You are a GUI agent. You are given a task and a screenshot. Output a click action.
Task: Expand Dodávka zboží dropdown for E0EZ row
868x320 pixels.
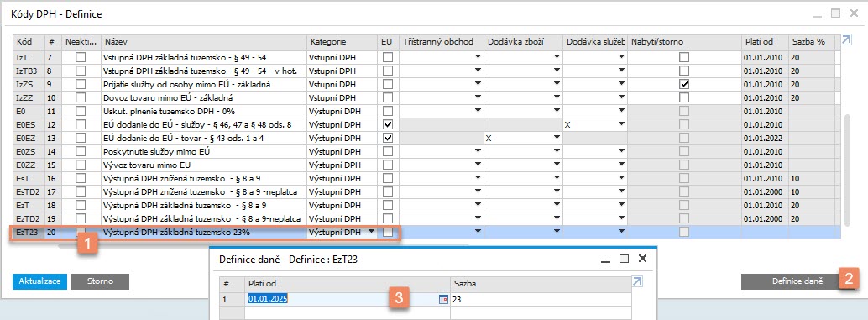pos(557,138)
